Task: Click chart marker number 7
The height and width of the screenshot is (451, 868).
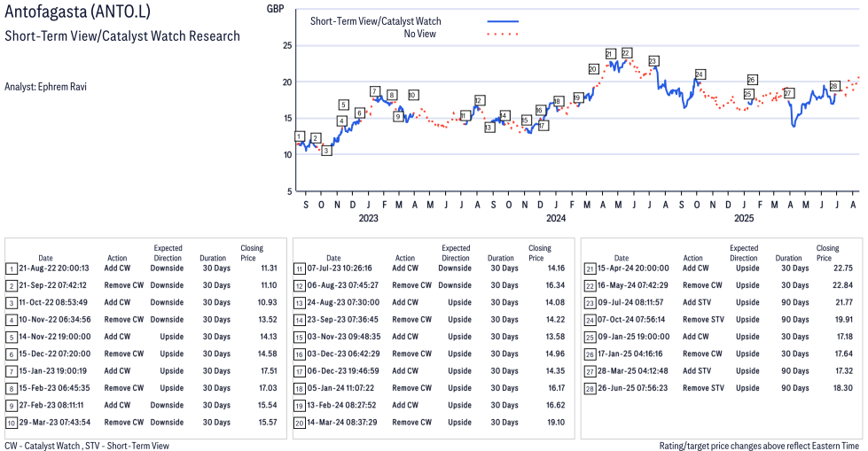Action: click(x=375, y=91)
